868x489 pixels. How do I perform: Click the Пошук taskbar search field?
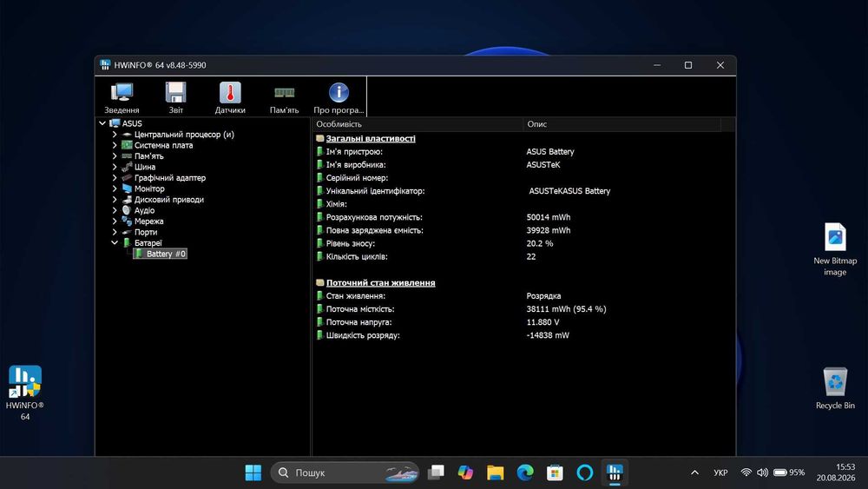click(345, 472)
